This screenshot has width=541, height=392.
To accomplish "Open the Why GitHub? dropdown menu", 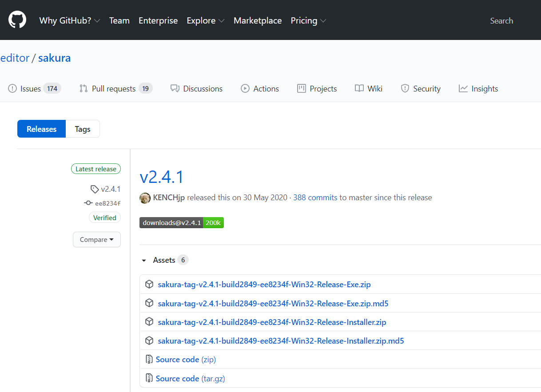I will pos(70,20).
